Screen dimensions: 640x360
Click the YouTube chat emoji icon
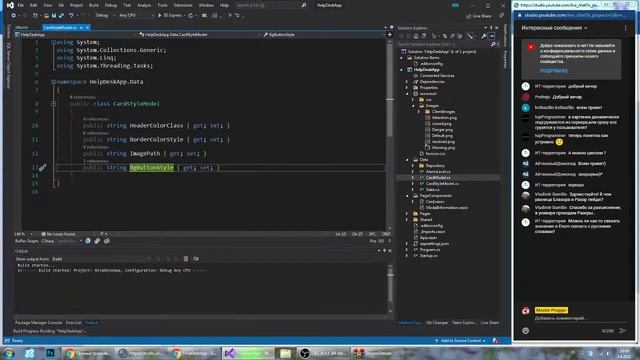(x=526, y=331)
